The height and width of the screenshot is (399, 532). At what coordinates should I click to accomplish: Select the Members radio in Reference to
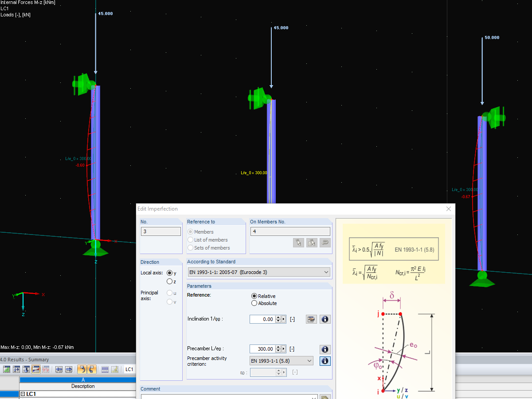pos(191,232)
